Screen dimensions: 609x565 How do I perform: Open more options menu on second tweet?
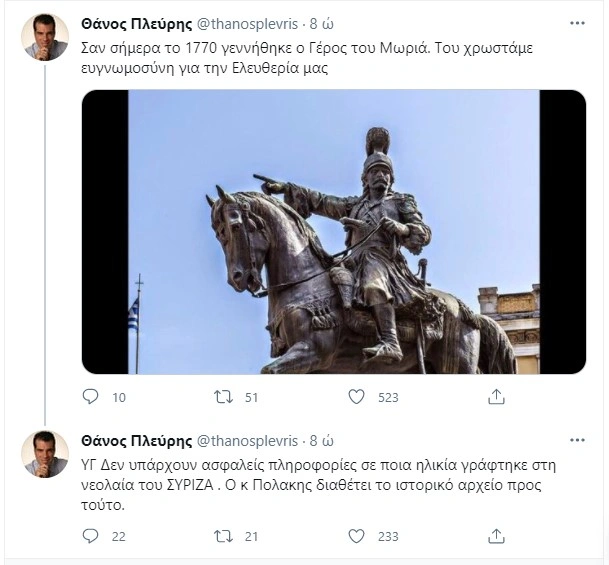tap(577, 439)
